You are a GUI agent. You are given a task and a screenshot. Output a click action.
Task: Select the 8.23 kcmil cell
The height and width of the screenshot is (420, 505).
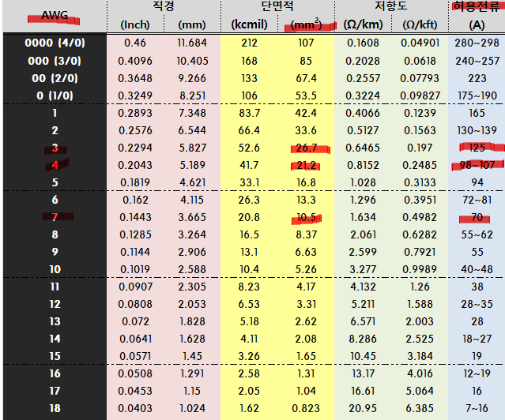click(x=249, y=287)
